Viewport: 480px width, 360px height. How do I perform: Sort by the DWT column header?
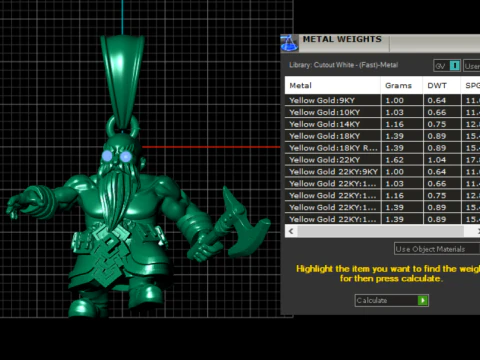(x=442, y=86)
